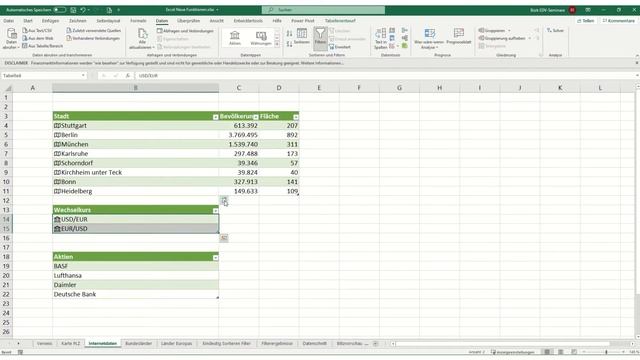
Task: Open the Daten abrufen dropdown
Action: pos(11,39)
